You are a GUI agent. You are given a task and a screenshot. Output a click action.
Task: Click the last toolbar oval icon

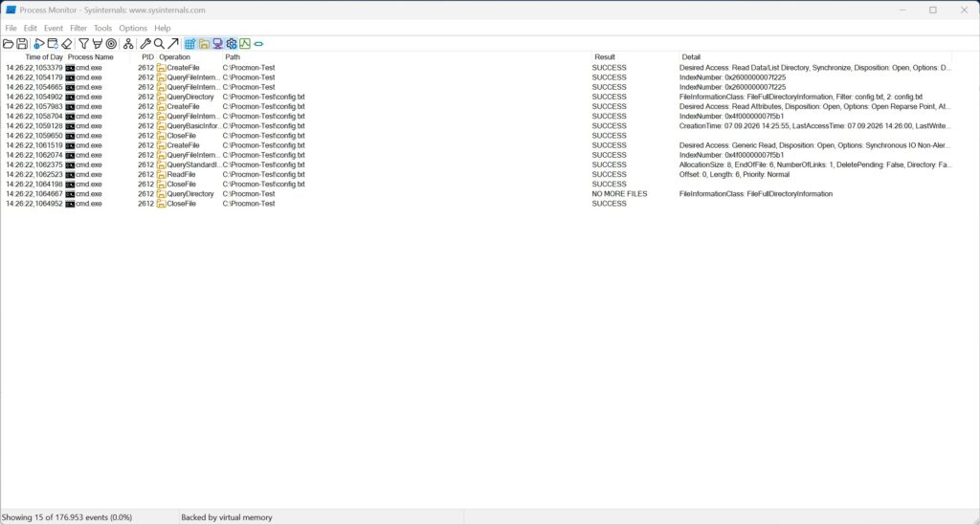tap(258, 44)
